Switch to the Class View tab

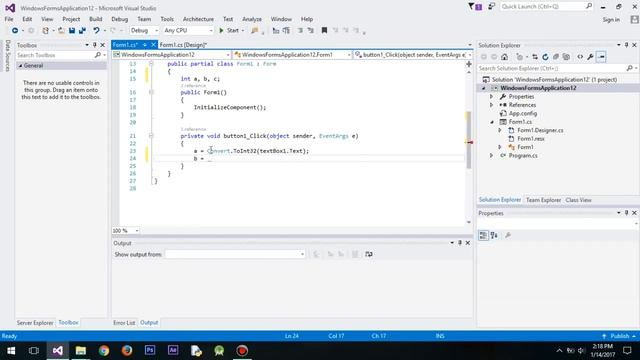(578, 200)
